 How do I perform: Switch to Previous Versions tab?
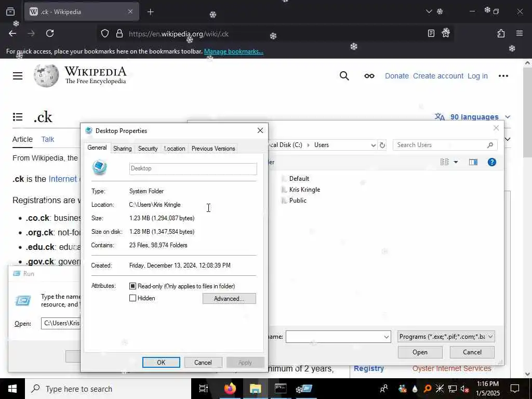[x=213, y=149]
